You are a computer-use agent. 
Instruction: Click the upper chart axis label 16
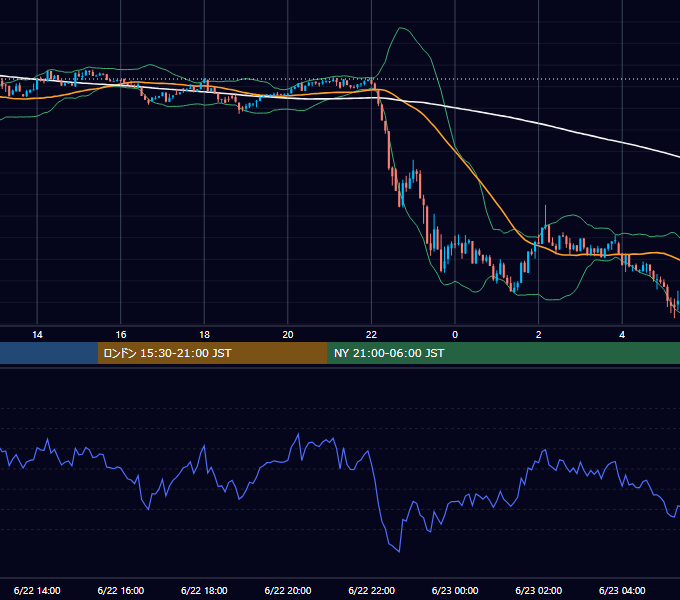pyautogui.click(x=121, y=335)
